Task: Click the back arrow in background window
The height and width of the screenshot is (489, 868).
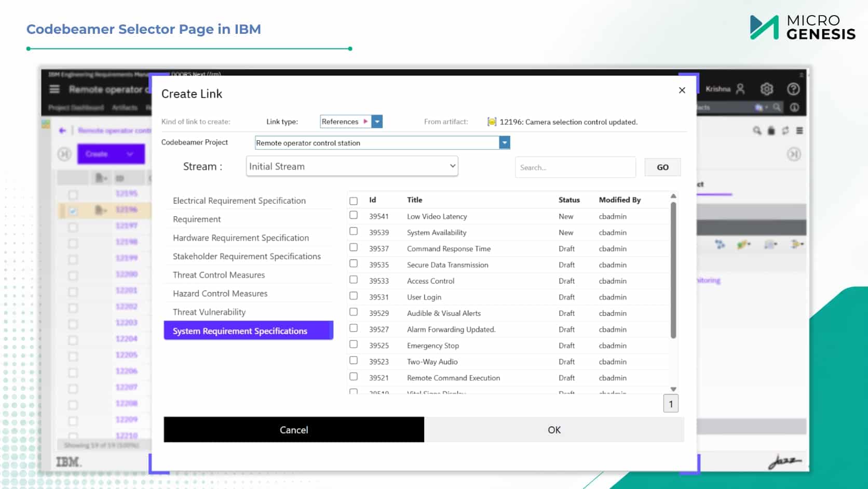Action: click(x=62, y=130)
